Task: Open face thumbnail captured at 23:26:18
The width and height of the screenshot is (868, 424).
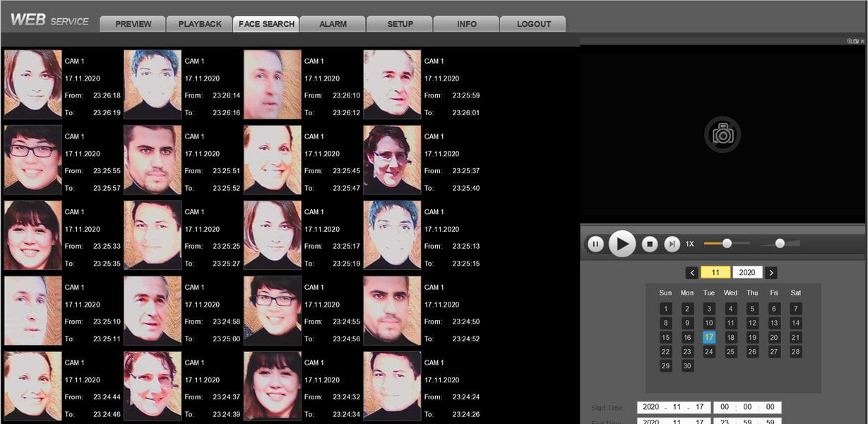Action: pyautogui.click(x=33, y=84)
